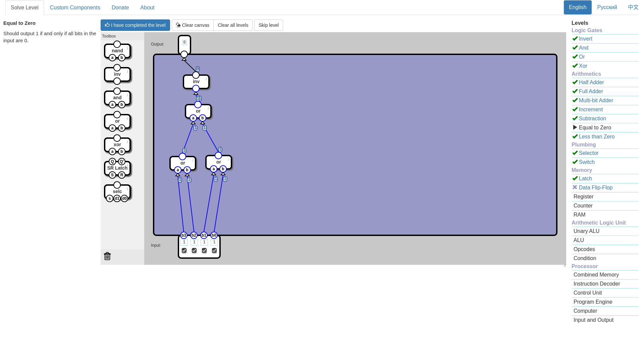Pick the xor gate from toolbox

click(117, 145)
